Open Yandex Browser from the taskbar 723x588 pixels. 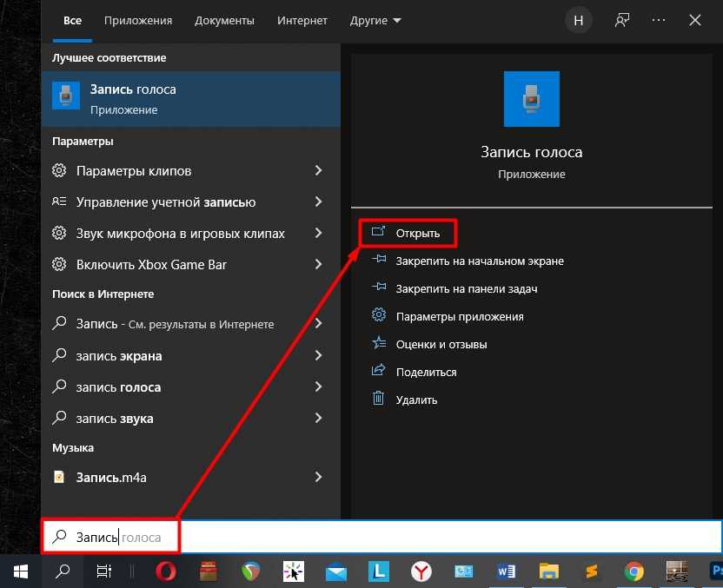421,571
